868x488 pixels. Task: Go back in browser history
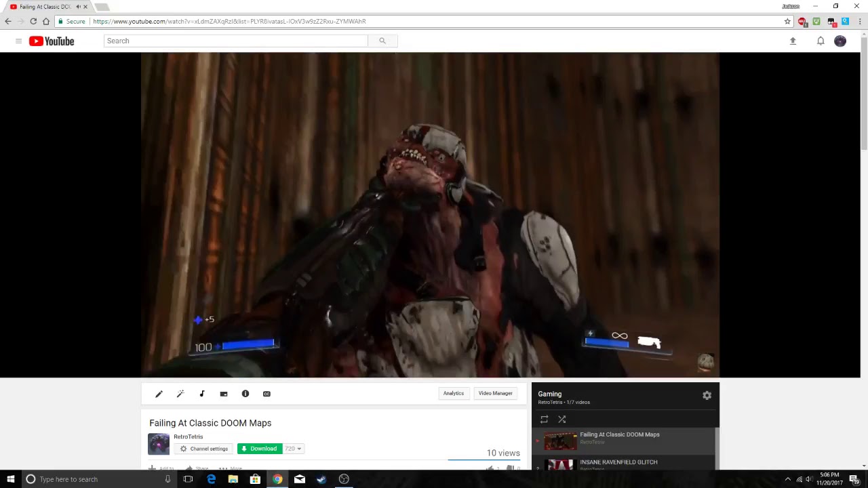pos(8,22)
